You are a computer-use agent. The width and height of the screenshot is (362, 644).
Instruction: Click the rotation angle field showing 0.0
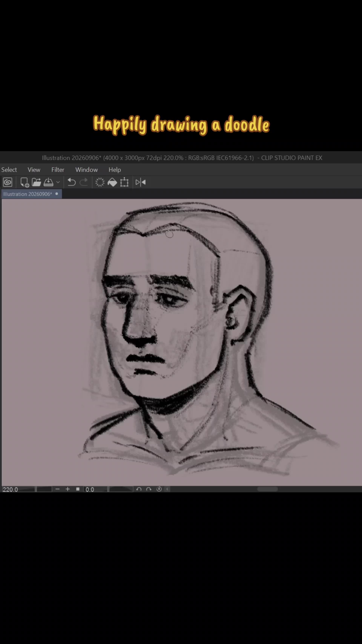click(90, 489)
